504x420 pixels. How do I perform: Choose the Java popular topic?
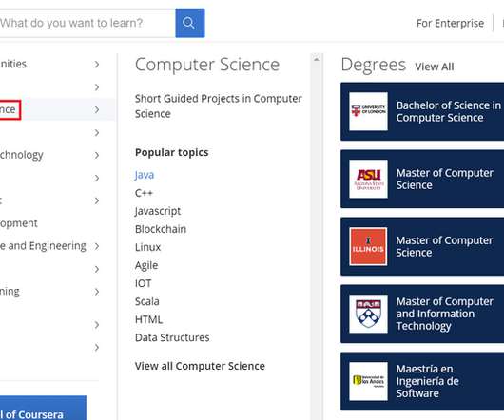pos(145,175)
